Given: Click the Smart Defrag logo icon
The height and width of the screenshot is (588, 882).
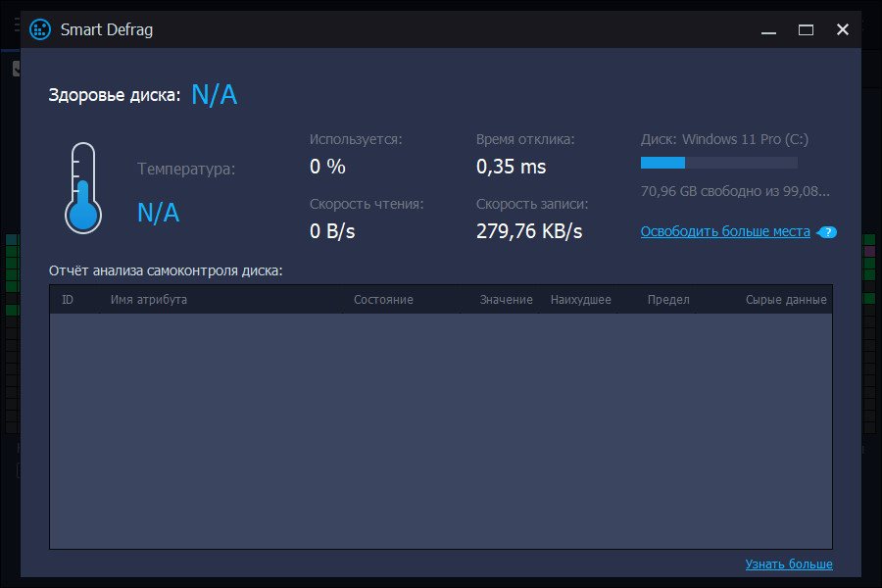Looking at the screenshot, I should 40,29.
